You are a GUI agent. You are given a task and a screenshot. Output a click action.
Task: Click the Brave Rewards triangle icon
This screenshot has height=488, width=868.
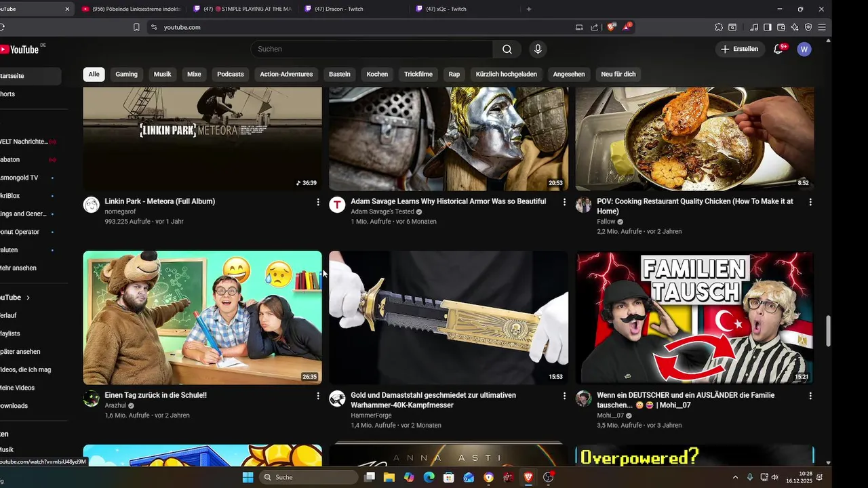point(627,27)
